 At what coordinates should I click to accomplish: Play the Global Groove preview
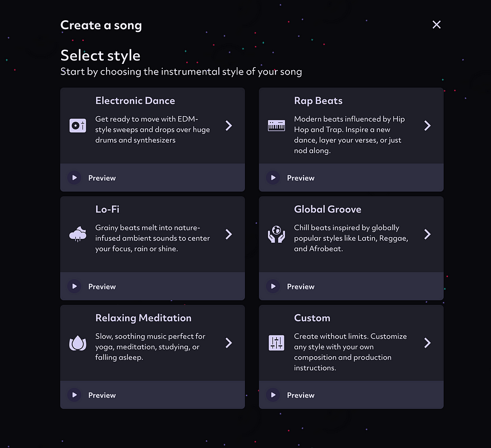click(273, 287)
